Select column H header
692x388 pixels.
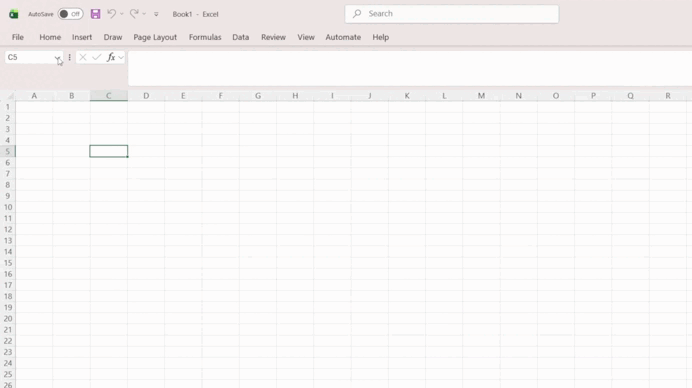(295, 96)
